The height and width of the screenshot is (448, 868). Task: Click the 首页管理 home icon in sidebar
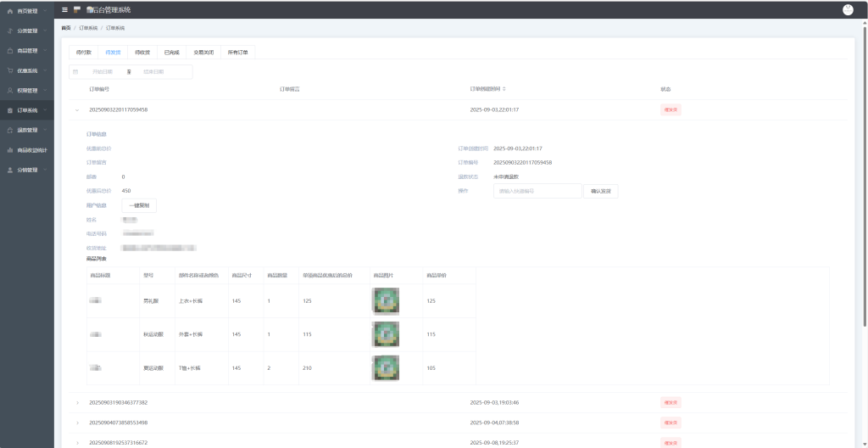point(10,11)
